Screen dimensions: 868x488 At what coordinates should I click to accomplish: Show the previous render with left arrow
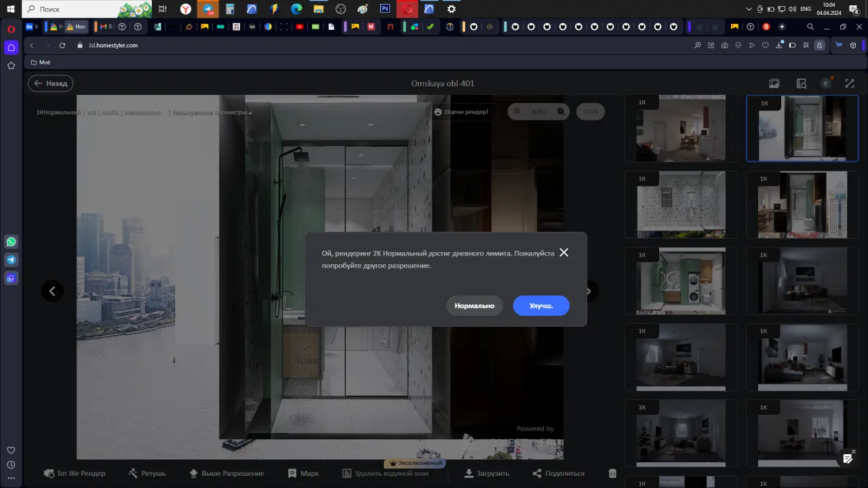coord(52,291)
